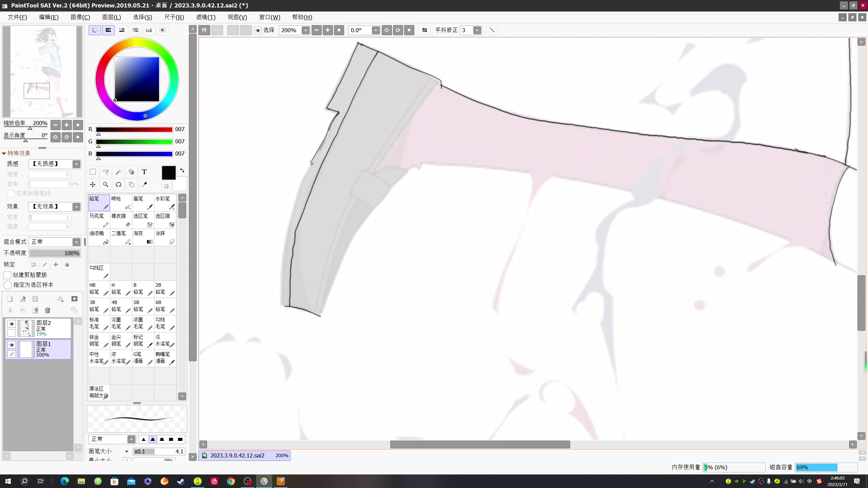Hide 图层1 layer visibility eye
This screenshot has width=868, height=488.
(12, 345)
